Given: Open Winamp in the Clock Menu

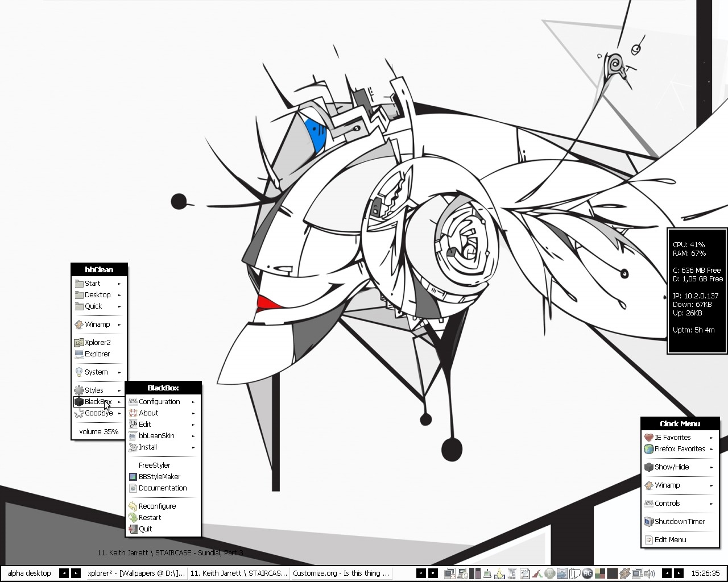Looking at the screenshot, I should tap(680, 485).
